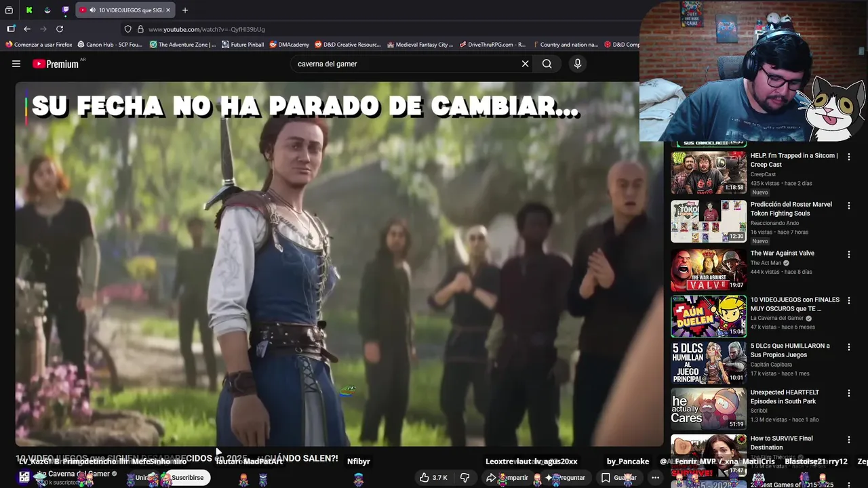868x488 pixels.
Task: Open Capitán Capibara channel name
Action: click(x=771, y=365)
